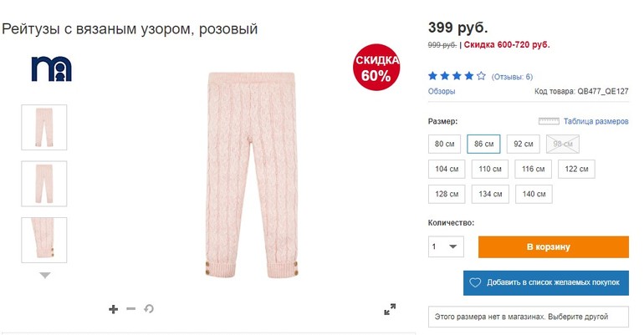View the button detail thumbnail
Image resolution: width=644 pixels, height=335 pixels.
pyautogui.click(x=44, y=240)
